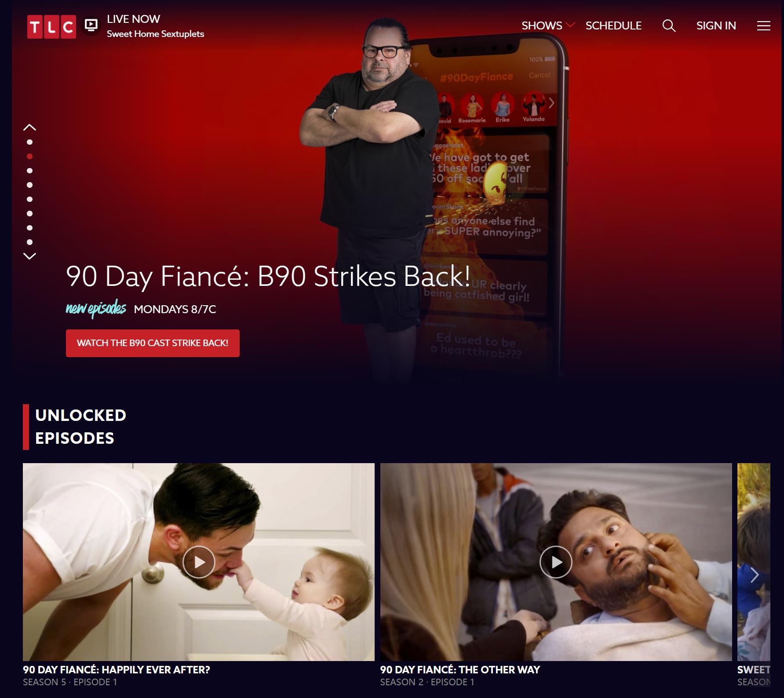Open the Happily Ever After episode title

pyautogui.click(x=117, y=669)
